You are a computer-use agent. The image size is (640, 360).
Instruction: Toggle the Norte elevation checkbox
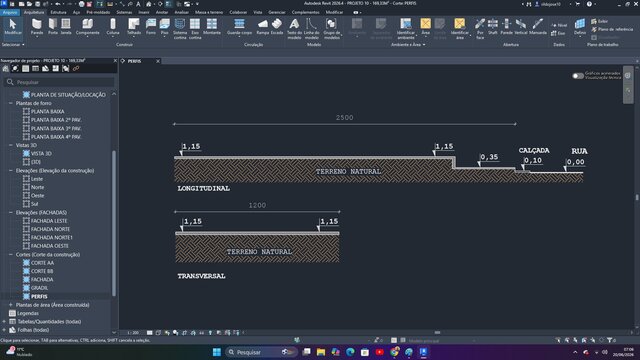tap(26, 187)
